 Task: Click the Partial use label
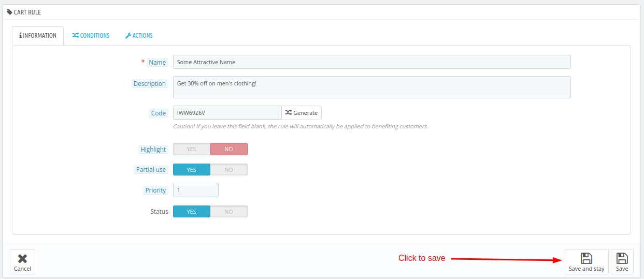point(151,170)
